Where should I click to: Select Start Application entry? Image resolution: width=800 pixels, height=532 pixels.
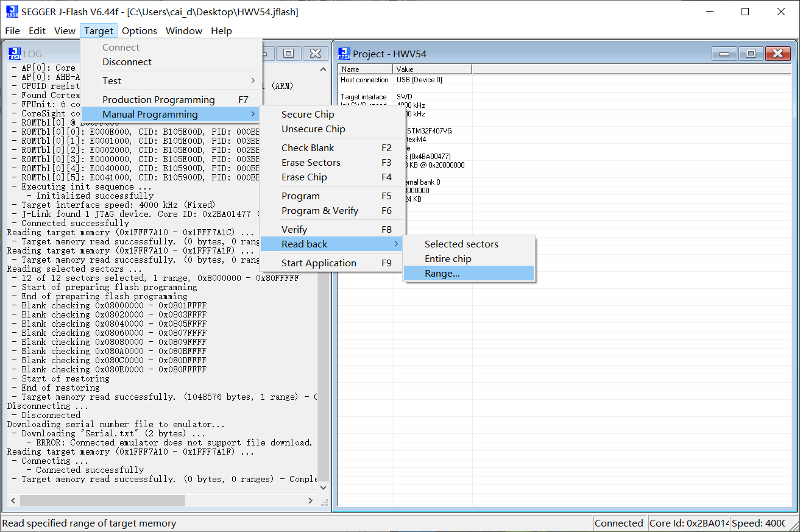pos(331,263)
